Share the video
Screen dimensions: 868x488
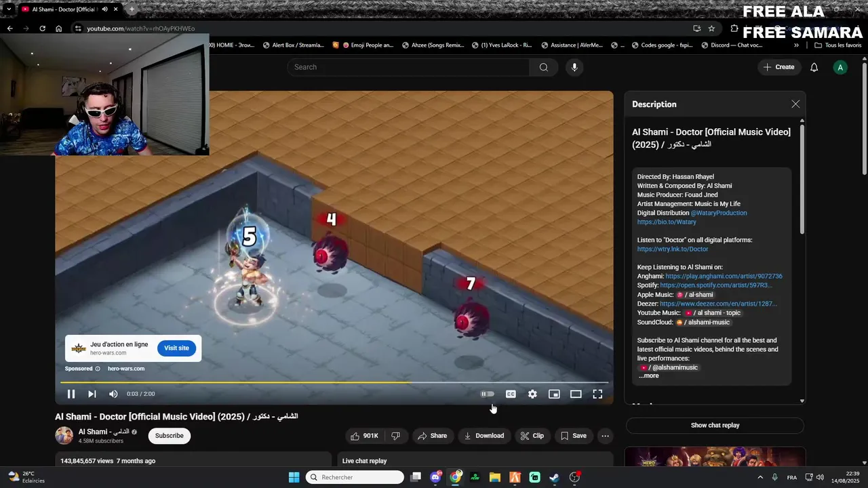[x=433, y=436]
